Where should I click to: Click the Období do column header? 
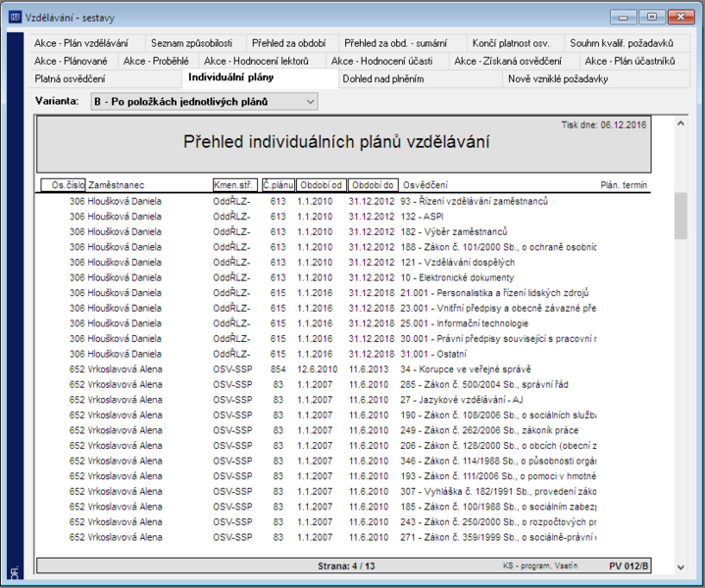(373, 185)
